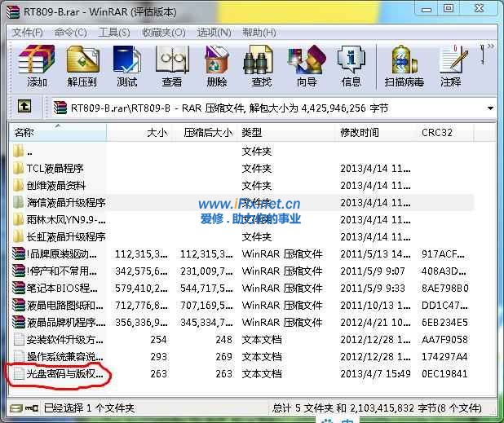Expand the toolbar overflow chevron
This screenshot has height=423, width=504.
click(491, 46)
